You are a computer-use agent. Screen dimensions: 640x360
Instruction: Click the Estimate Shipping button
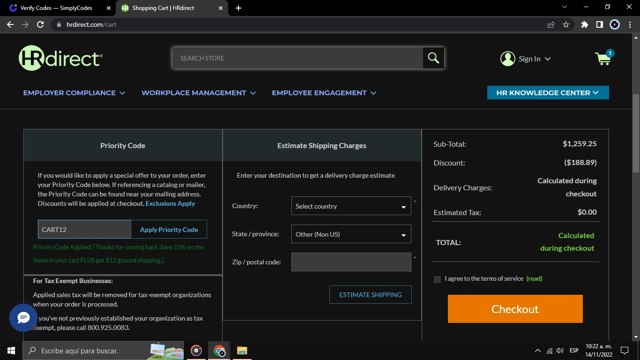(x=370, y=295)
